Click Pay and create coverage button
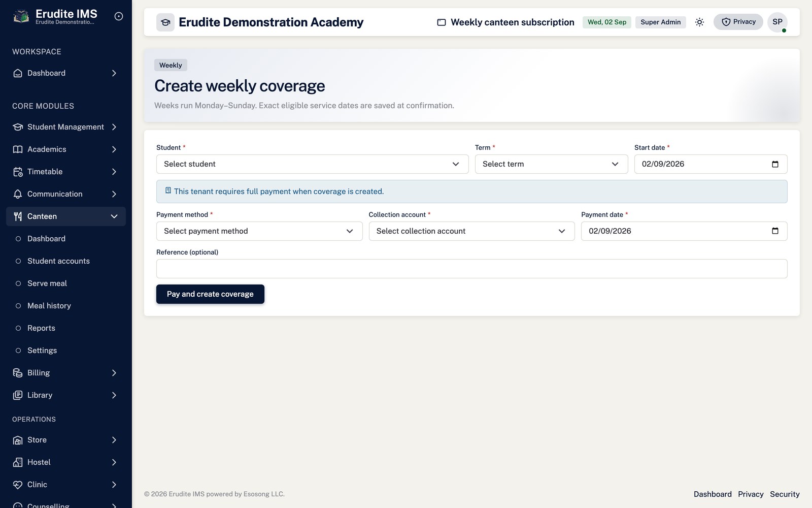This screenshot has width=812, height=508. click(x=210, y=294)
